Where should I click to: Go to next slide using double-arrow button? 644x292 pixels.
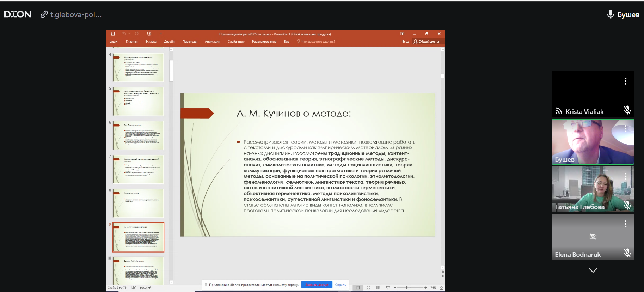click(443, 276)
